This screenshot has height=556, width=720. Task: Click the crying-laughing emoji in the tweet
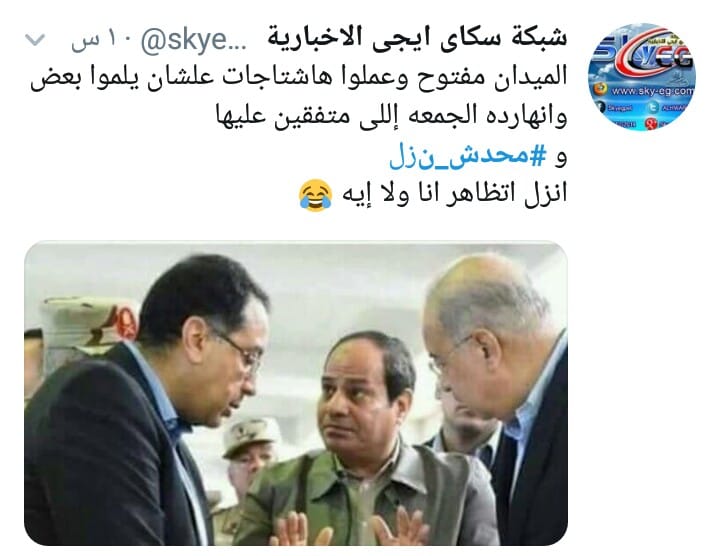pyautogui.click(x=315, y=195)
